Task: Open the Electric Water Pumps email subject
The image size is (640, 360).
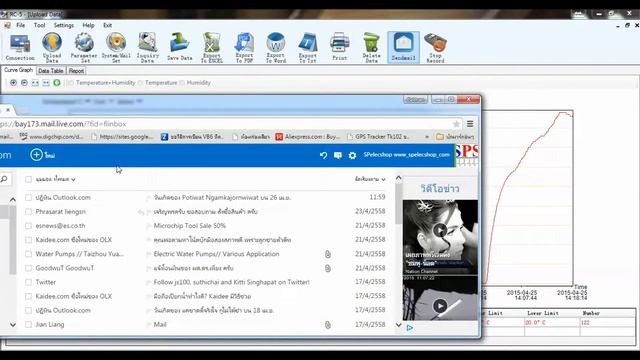Action: click(216, 254)
